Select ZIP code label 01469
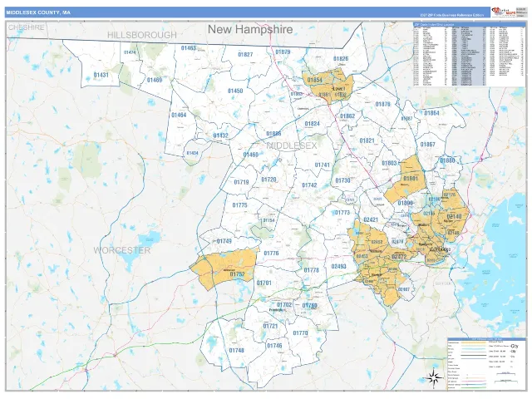 point(155,80)
